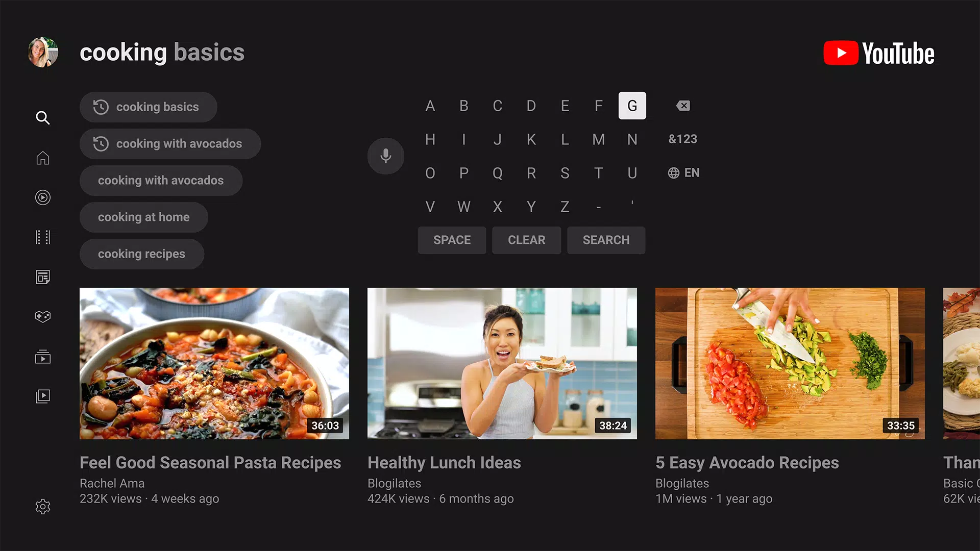Click the backspace delete key
Screen dimensions: 980x551
(683, 106)
